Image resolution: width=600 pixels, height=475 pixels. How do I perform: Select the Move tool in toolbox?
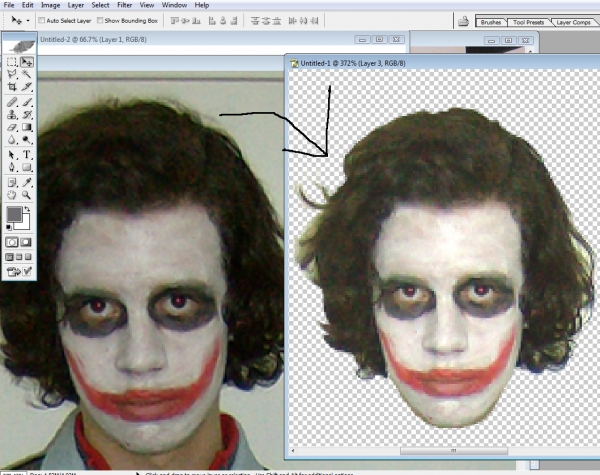[26, 62]
